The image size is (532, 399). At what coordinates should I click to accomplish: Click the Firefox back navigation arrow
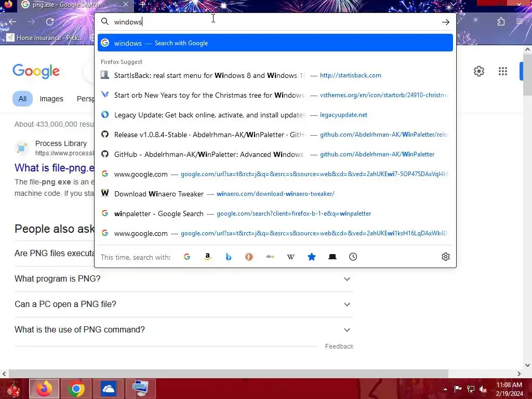12,22
